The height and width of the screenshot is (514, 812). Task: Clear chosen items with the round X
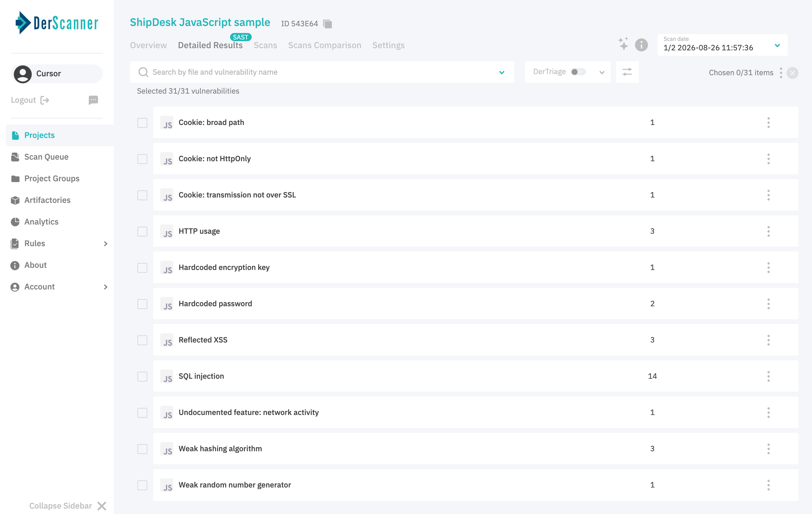click(x=793, y=73)
